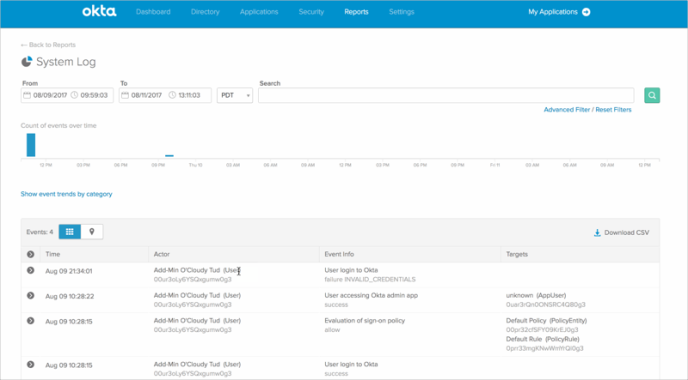Open the Applications menu
Viewport: 688px width, 380px height.
click(x=259, y=12)
